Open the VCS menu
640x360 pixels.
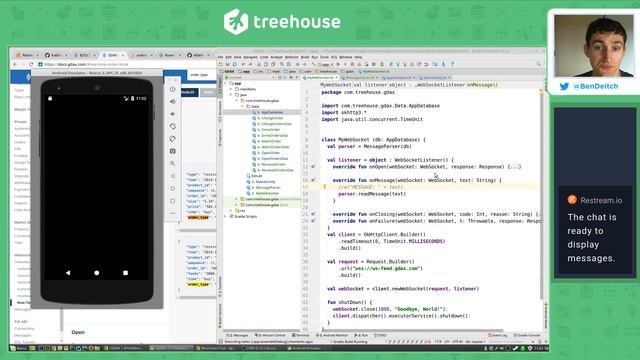pyautogui.click(x=334, y=57)
